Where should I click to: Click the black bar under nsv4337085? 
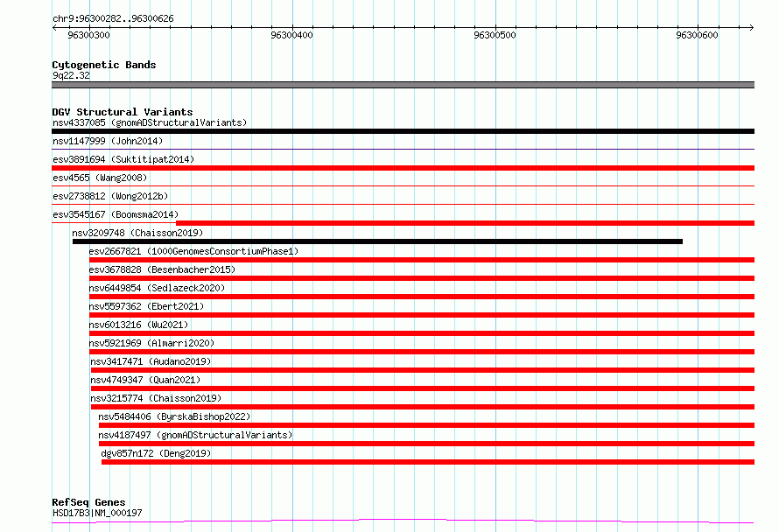pyautogui.click(x=403, y=131)
